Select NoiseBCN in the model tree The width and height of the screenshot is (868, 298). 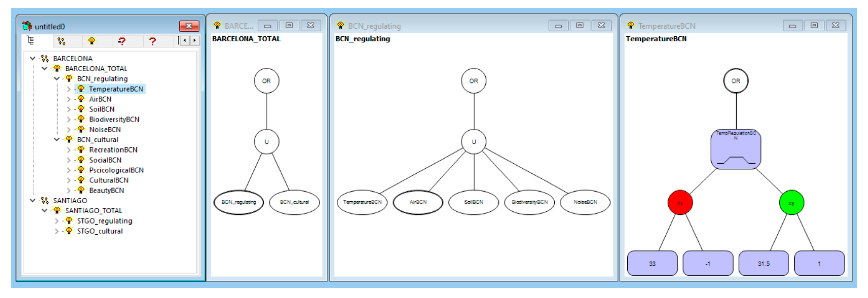click(105, 130)
